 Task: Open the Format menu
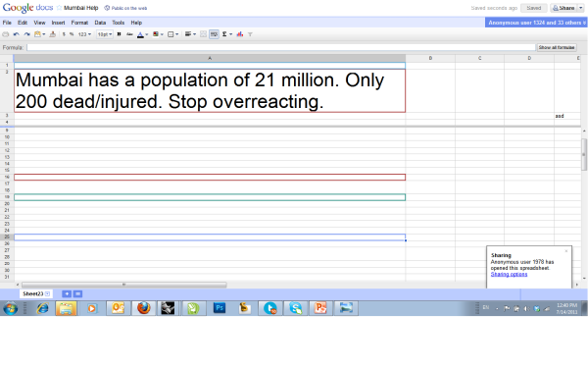pyautogui.click(x=79, y=23)
